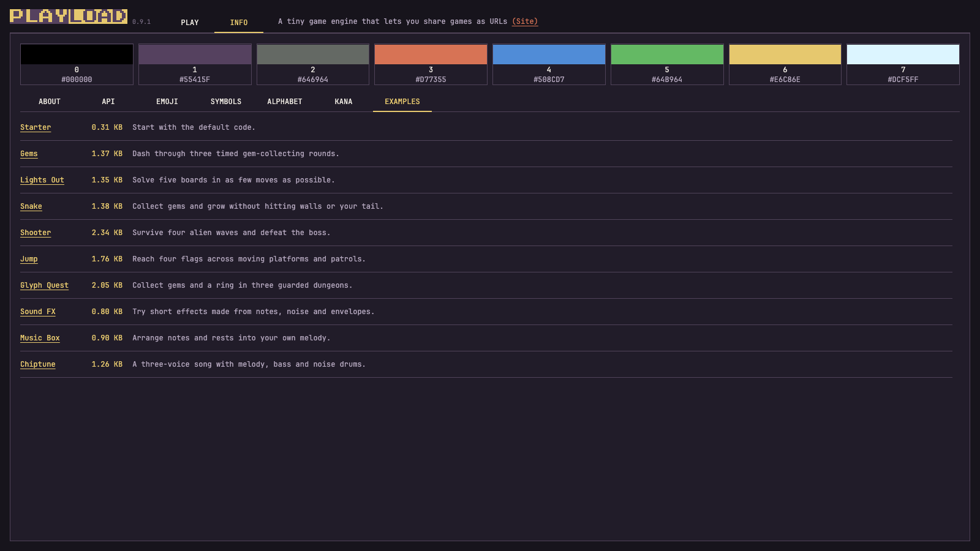The image size is (980, 551).
Task: Open the Glyph Quest example
Action: click(44, 285)
